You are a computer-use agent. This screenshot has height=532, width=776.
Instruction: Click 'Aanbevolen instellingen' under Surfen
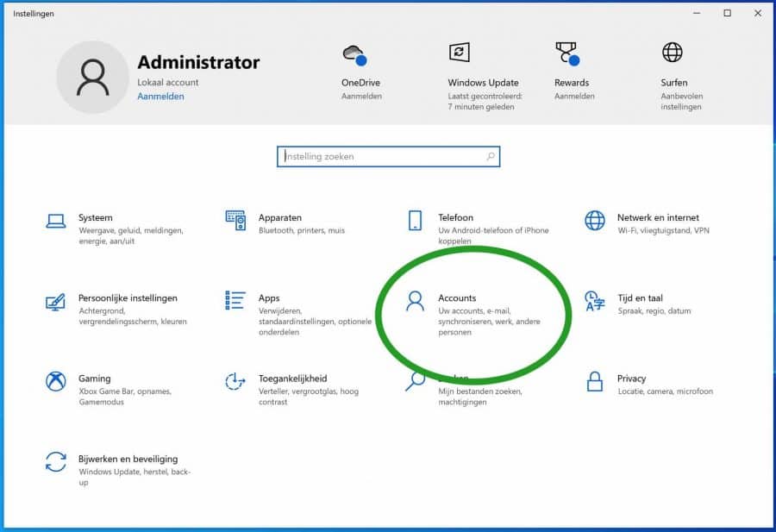pos(682,102)
